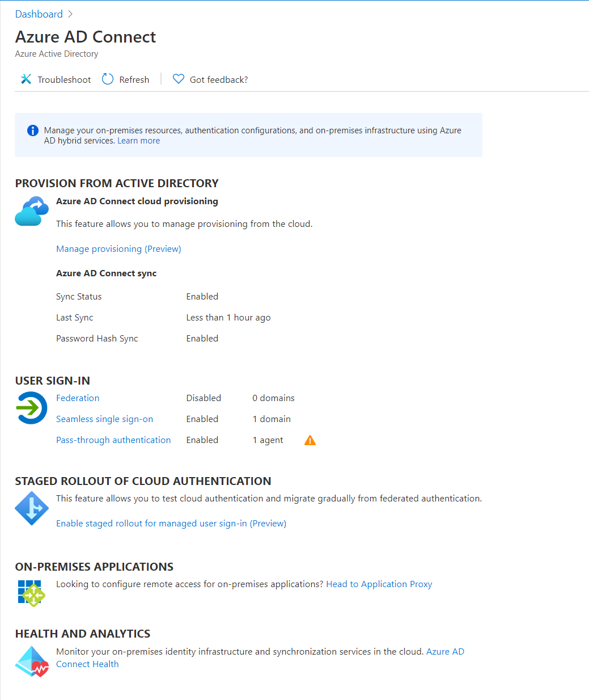
Task: Click the Staged Rollout diamond icon
Action: 32,508
